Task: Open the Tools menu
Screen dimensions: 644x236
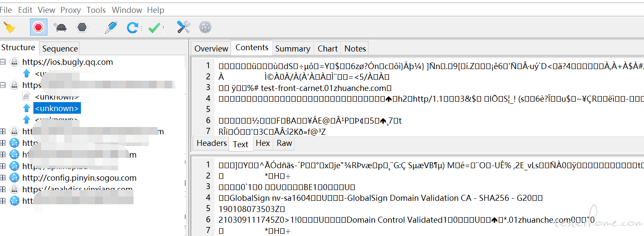Action: (x=96, y=10)
